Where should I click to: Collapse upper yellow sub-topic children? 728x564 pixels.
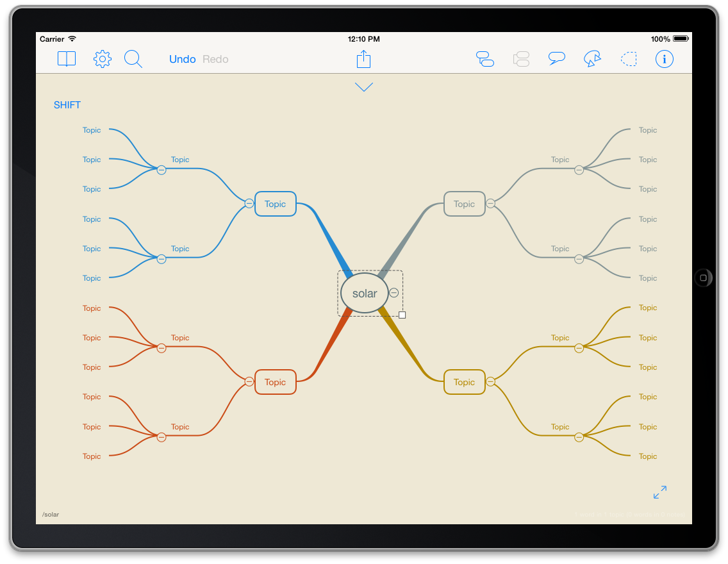579,348
